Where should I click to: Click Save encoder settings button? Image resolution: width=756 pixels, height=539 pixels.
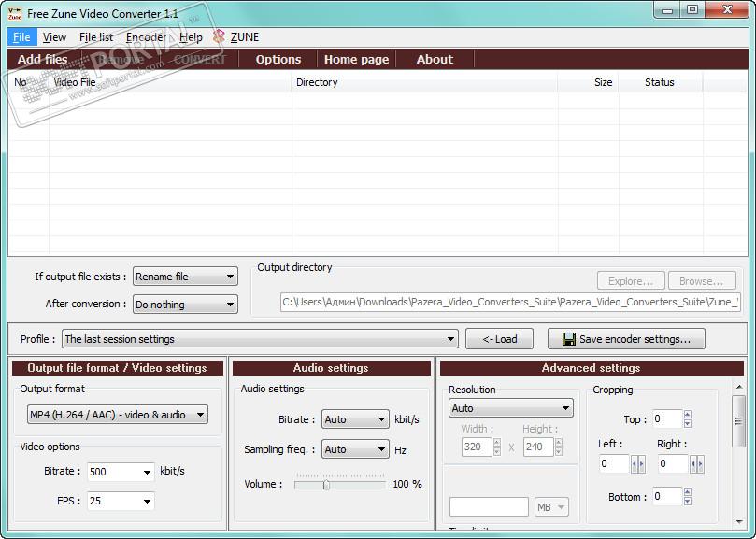click(626, 339)
